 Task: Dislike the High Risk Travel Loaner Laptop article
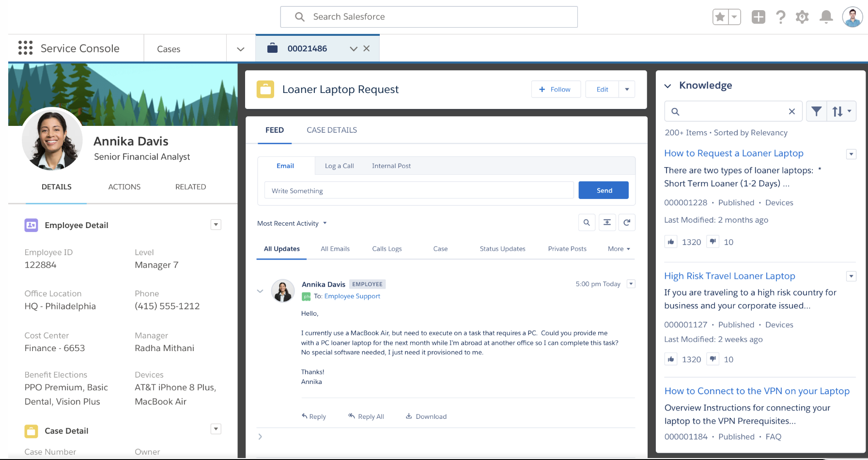click(713, 359)
